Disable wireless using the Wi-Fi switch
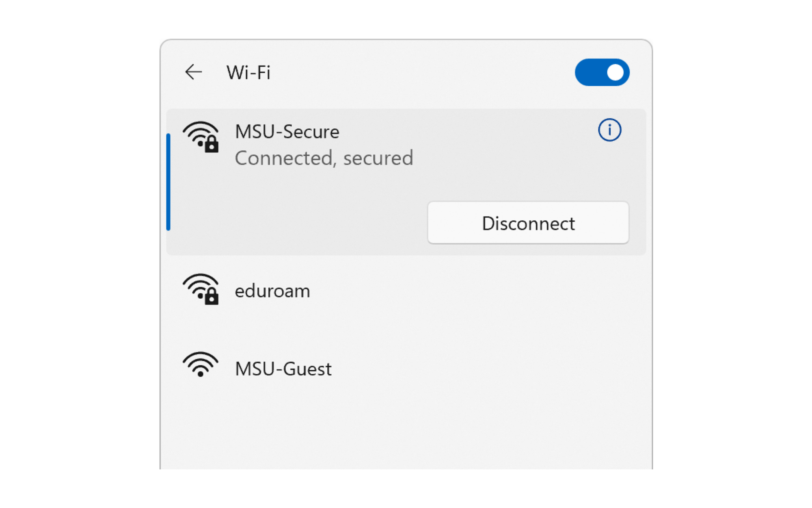 click(x=602, y=72)
